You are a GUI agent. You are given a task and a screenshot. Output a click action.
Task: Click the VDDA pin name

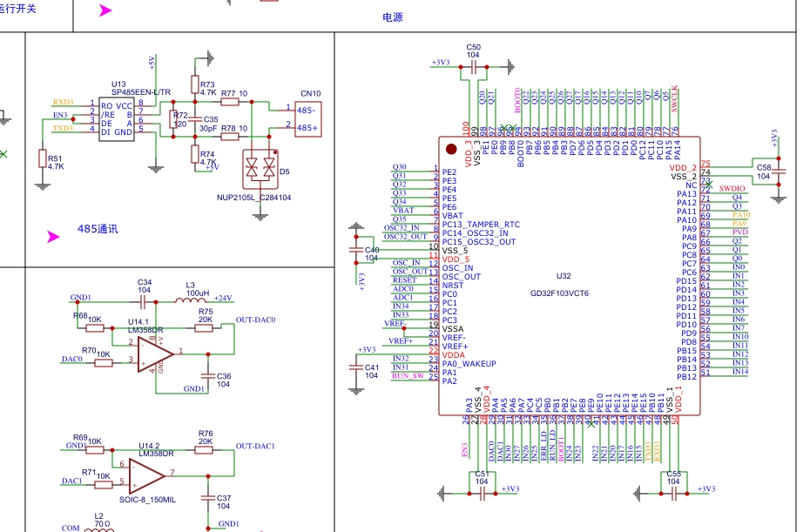click(x=454, y=355)
